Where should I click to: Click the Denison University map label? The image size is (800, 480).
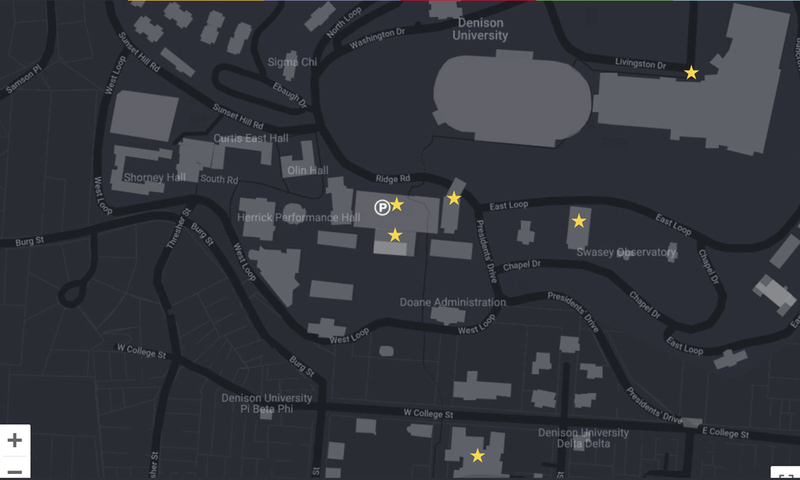pyautogui.click(x=480, y=29)
